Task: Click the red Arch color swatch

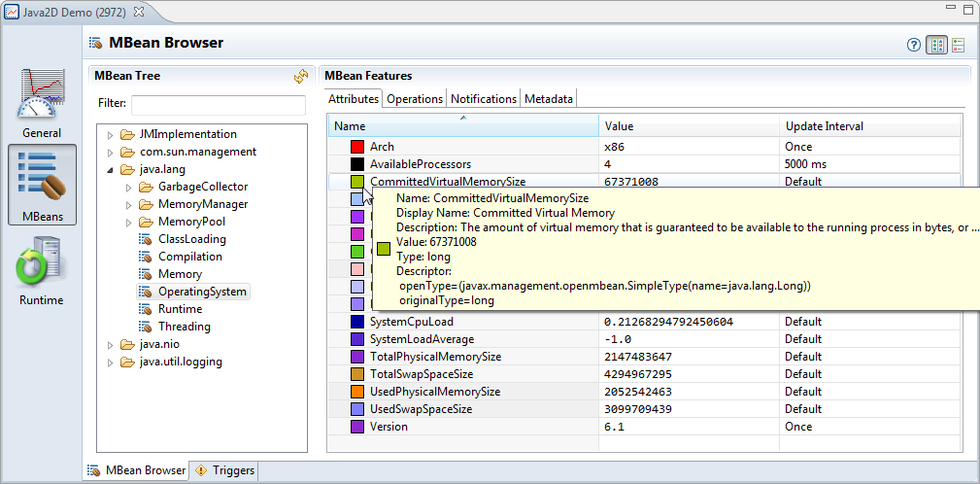Action: [x=357, y=147]
